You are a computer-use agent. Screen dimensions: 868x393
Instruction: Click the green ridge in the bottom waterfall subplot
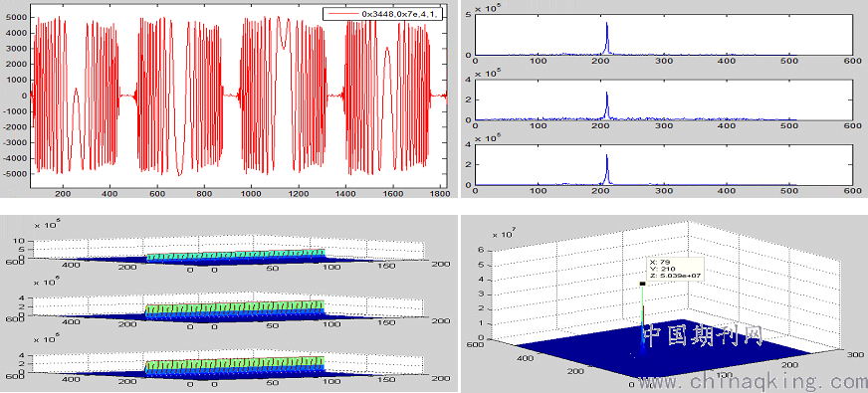click(x=235, y=363)
